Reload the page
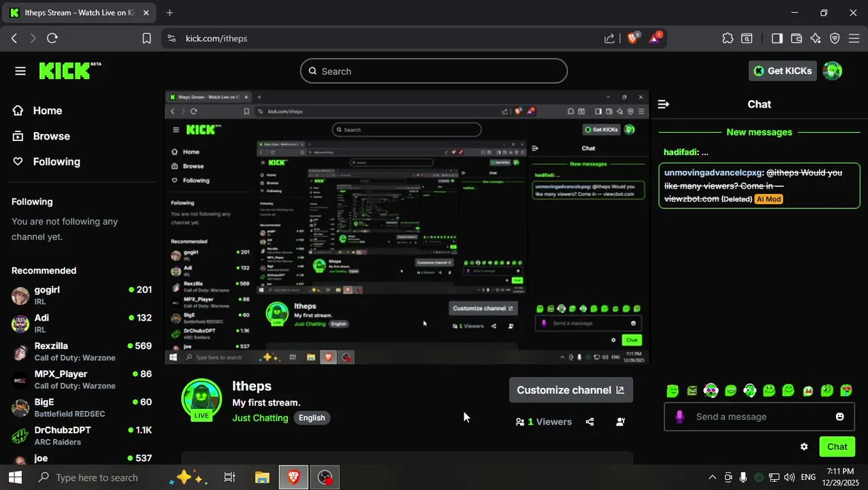This screenshot has height=490, width=868. click(52, 38)
